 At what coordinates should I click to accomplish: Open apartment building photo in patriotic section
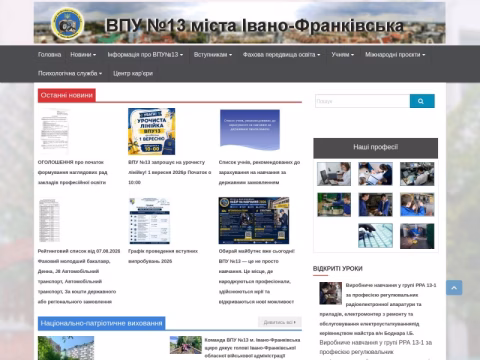[66, 348]
